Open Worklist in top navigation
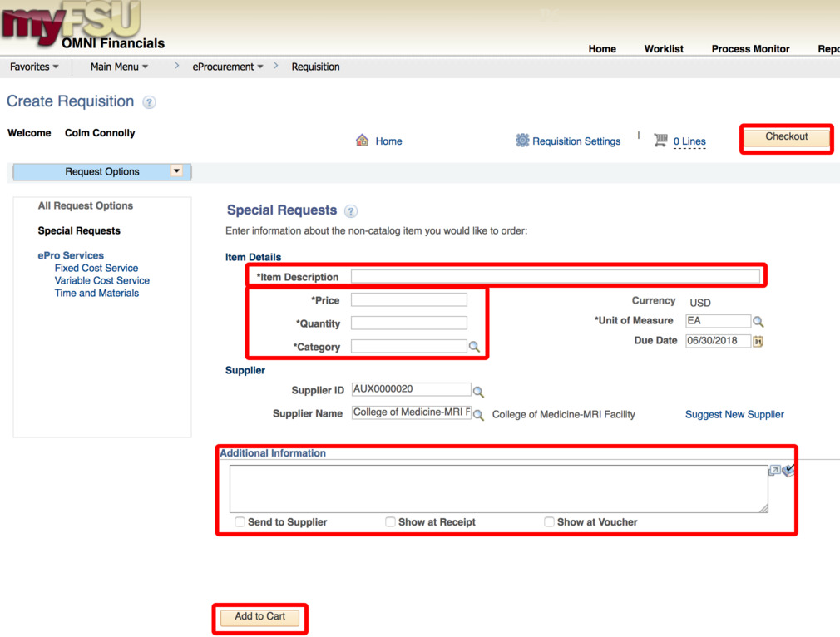The height and width of the screenshot is (637, 840). tap(664, 49)
